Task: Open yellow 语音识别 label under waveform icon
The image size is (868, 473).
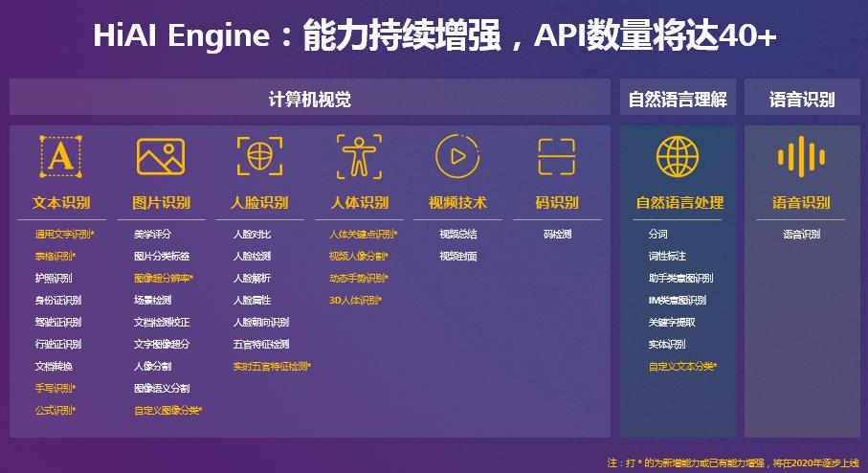Action: pos(801,203)
